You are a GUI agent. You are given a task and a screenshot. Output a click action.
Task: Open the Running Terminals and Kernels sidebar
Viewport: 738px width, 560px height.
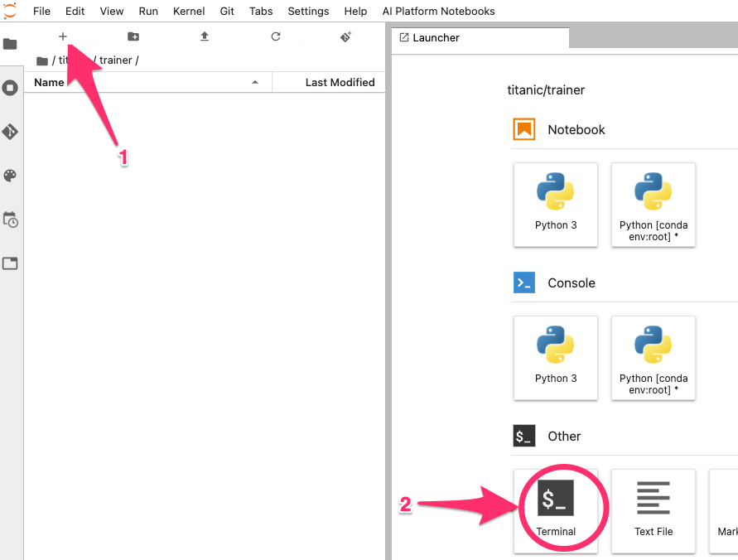(x=10, y=88)
